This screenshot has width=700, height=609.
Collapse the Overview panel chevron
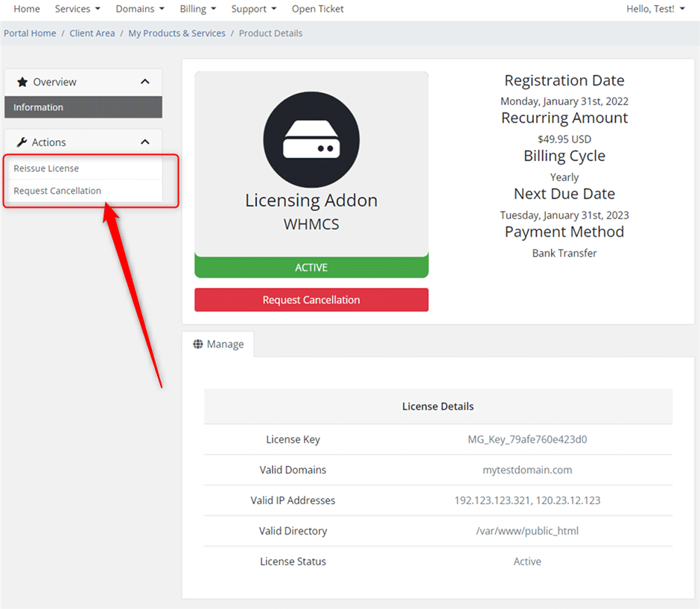coord(145,82)
